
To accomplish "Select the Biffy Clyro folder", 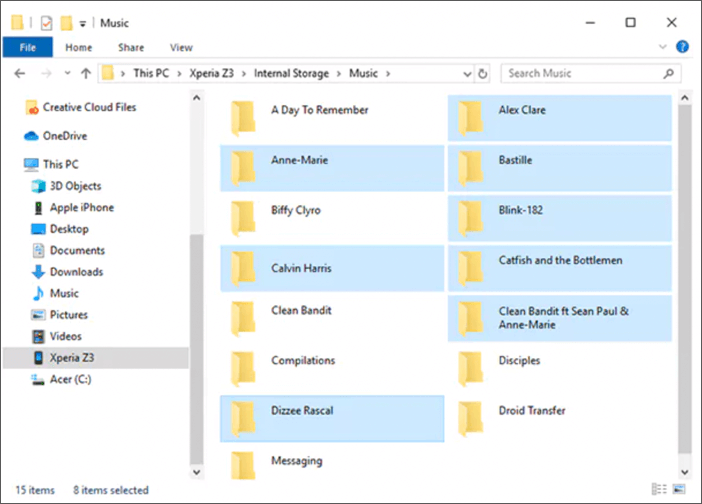I will [332, 218].
